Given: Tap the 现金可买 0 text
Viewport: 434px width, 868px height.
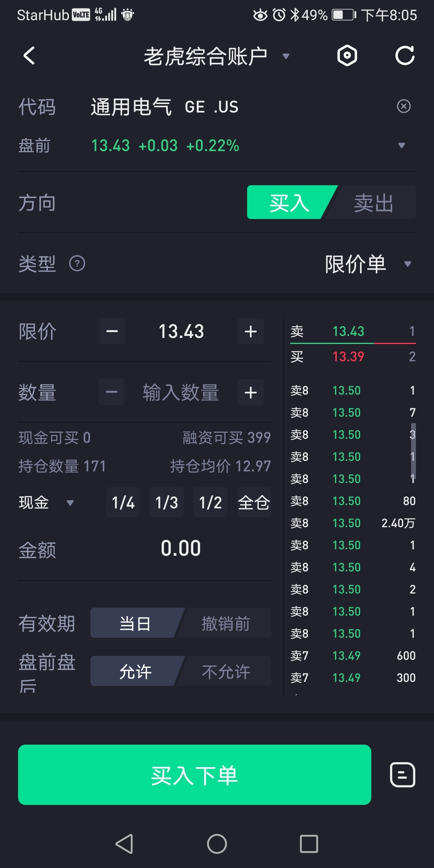Looking at the screenshot, I should 55,438.
